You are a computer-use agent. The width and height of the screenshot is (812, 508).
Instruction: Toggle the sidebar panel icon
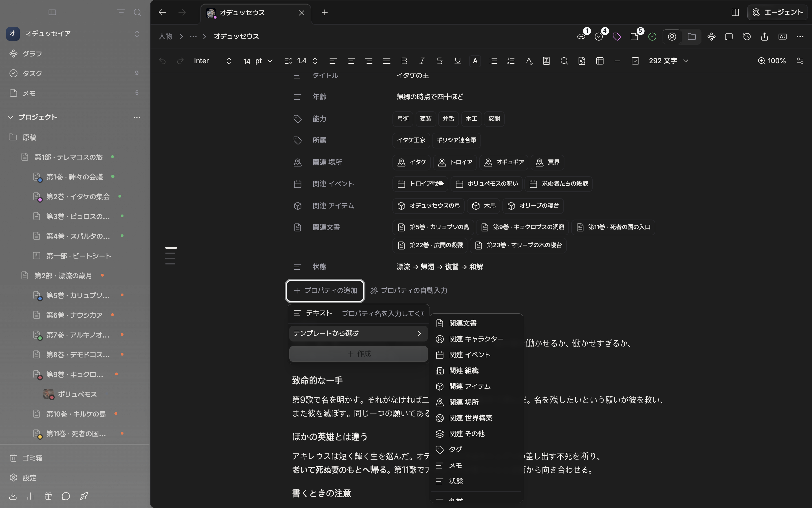pyautogui.click(x=52, y=12)
